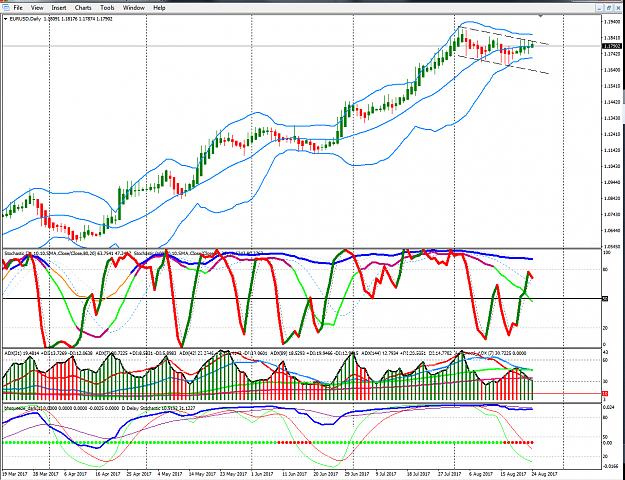Screen dimensions: 625x480
Task: Click the current price label 1.17502
Action: pyautogui.click(x=612, y=46)
